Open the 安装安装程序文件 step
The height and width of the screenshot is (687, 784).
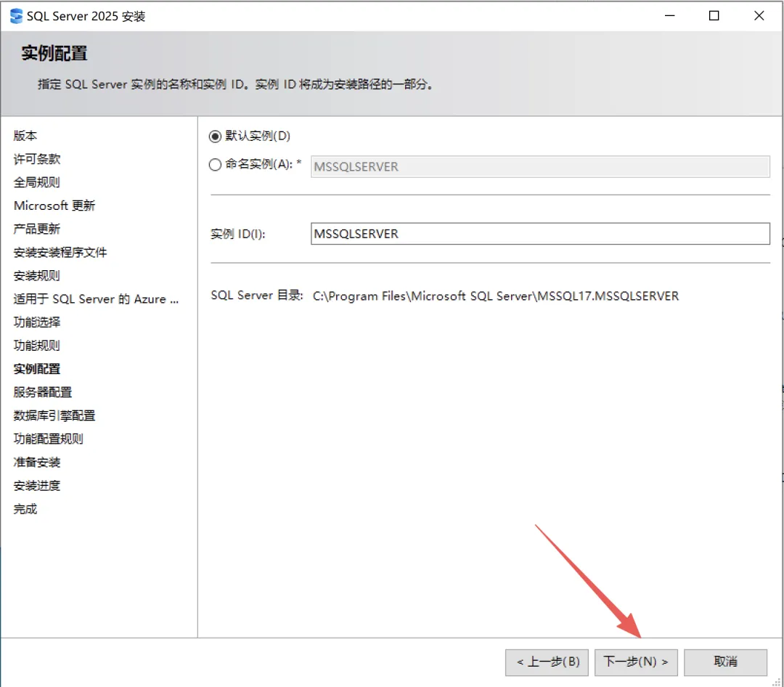pyautogui.click(x=60, y=252)
